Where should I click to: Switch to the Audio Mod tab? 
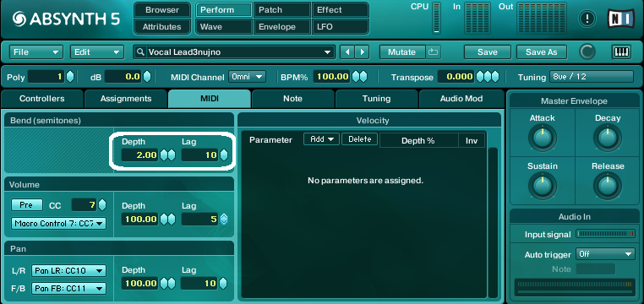[461, 99]
